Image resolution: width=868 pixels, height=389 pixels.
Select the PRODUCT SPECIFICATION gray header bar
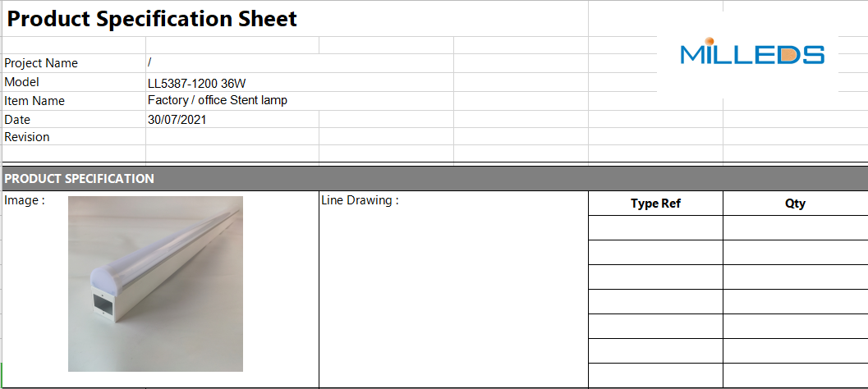435,179
